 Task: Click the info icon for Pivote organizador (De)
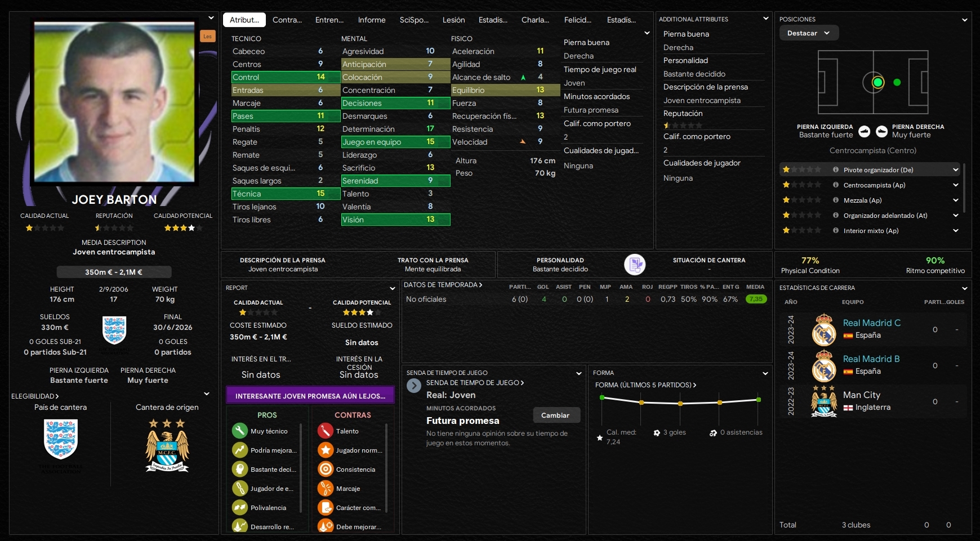click(836, 169)
